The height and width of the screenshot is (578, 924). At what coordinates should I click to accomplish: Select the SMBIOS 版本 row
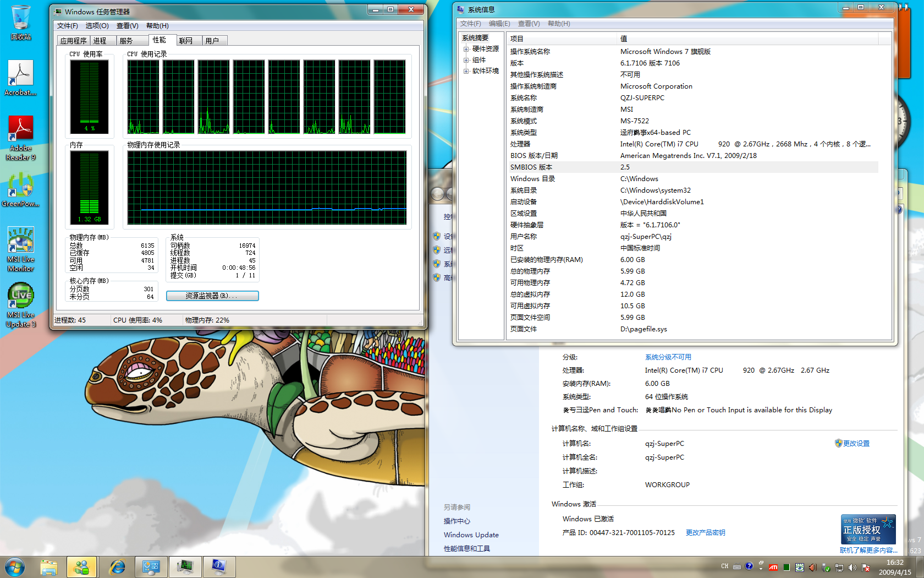(x=692, y=167)
